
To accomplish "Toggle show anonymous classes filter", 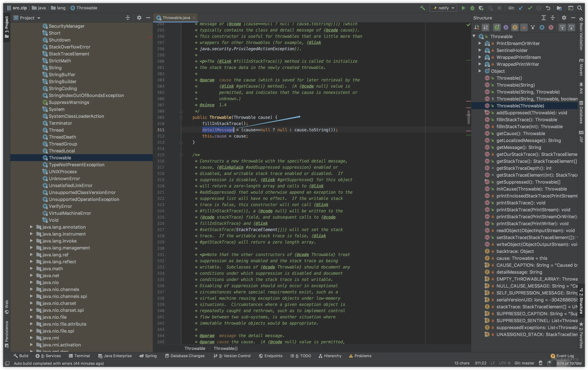I will click(x=542, y=27).
